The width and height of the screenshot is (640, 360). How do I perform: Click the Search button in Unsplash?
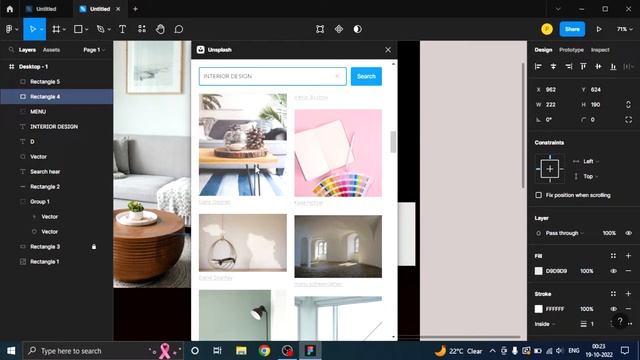pos(366,76)
